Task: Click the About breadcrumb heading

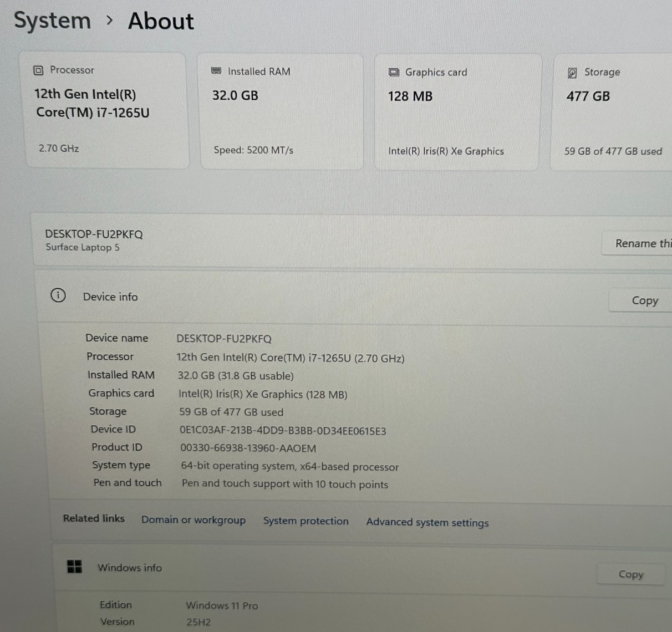Action: 161,21
